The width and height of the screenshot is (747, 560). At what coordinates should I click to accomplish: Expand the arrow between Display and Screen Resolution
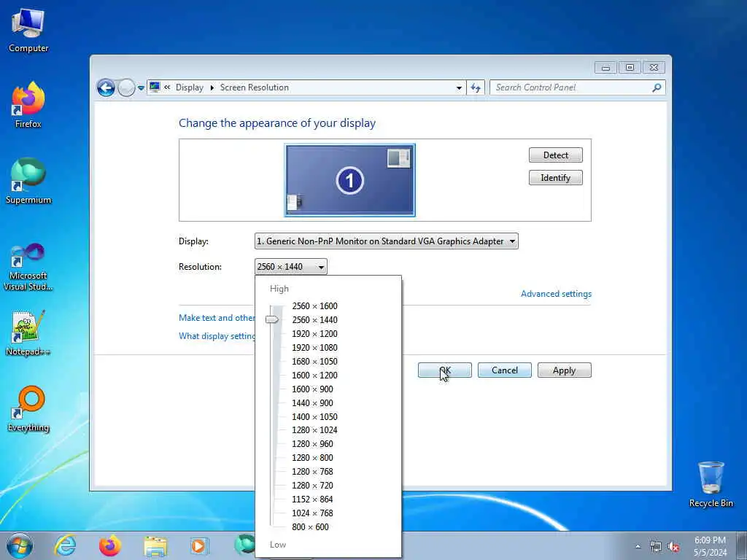point(212,87)
